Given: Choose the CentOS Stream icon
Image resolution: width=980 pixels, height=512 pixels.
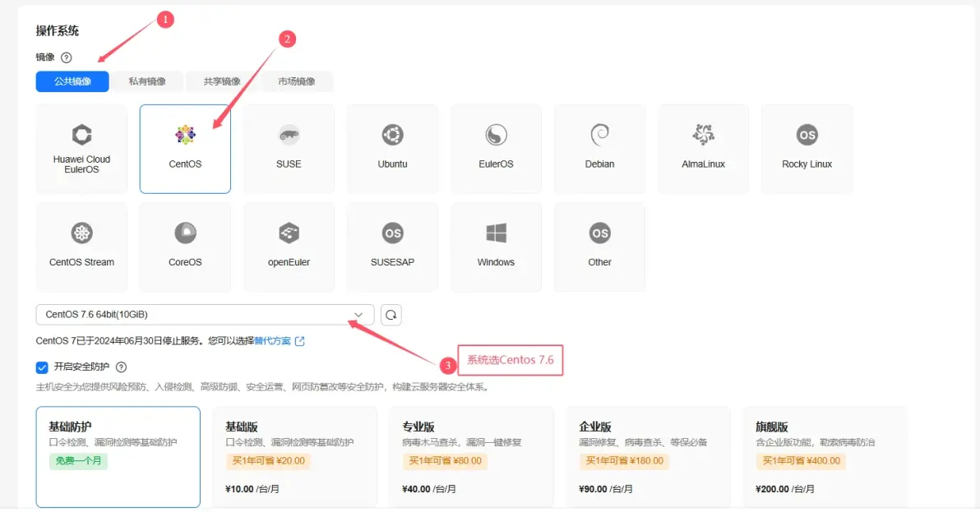Looking at the screenshot, I should 81,233.
